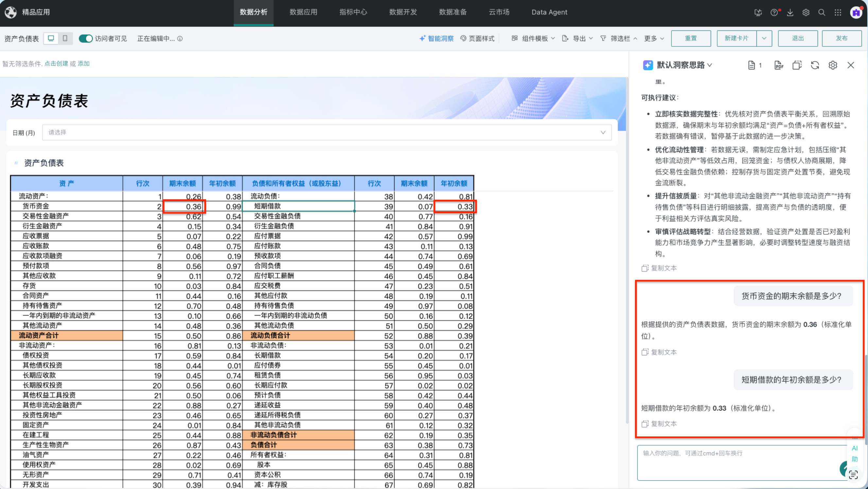Click the 退出 button

tap(798, 38)
